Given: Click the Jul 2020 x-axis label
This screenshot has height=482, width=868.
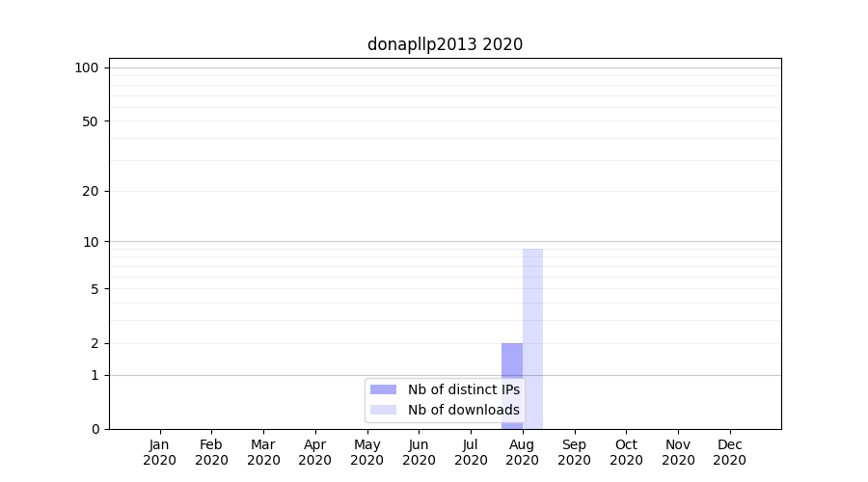Looking at the screenshot, I should (x=471, y=452).
